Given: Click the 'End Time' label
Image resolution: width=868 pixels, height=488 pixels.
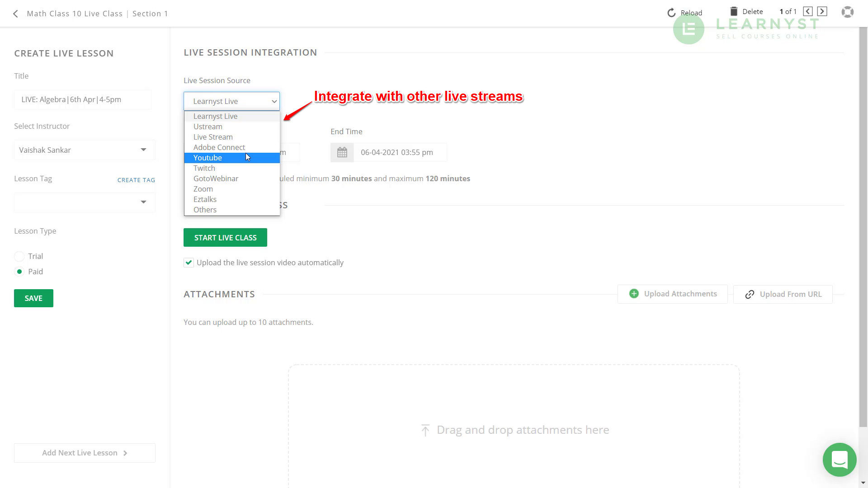Looking at the screenshot, I should point(346,131).
